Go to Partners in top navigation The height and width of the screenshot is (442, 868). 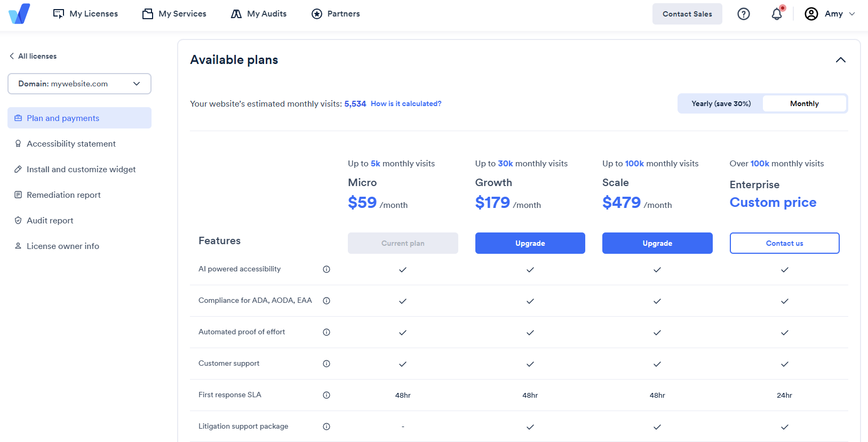[x=336, y=14]
